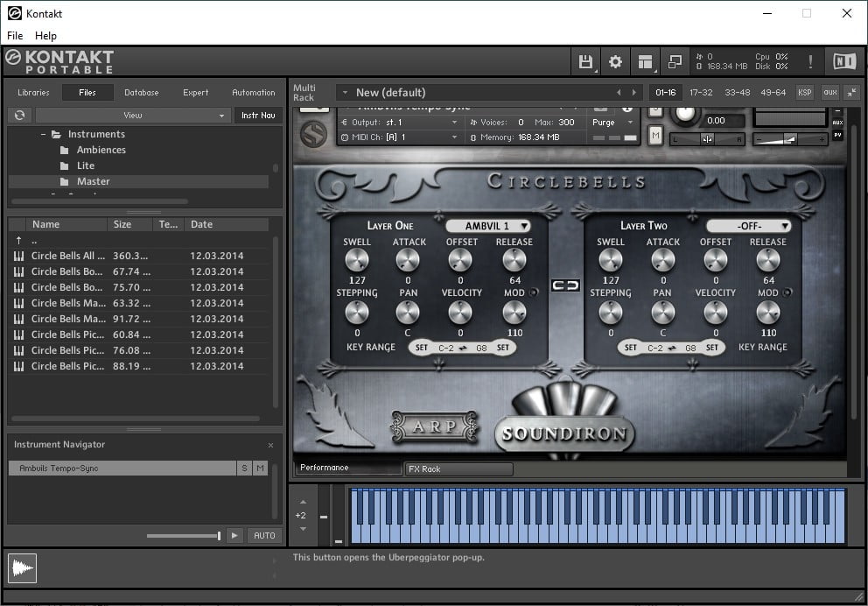Click the rack minimize arrows icon
This screenshot has height=606, width=868.
tap(852, 93)
